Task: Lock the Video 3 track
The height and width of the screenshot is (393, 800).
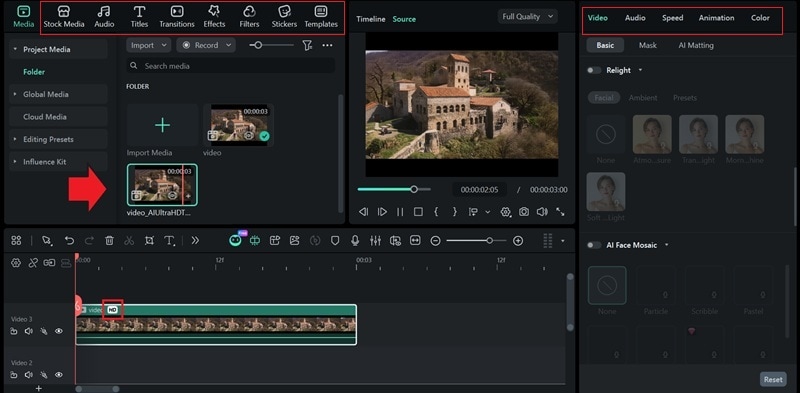Action: [14, 331]
